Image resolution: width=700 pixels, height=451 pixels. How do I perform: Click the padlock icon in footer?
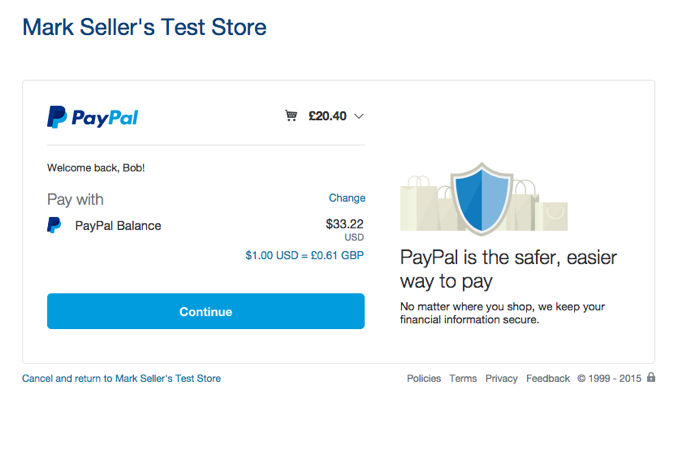[651, 378]
